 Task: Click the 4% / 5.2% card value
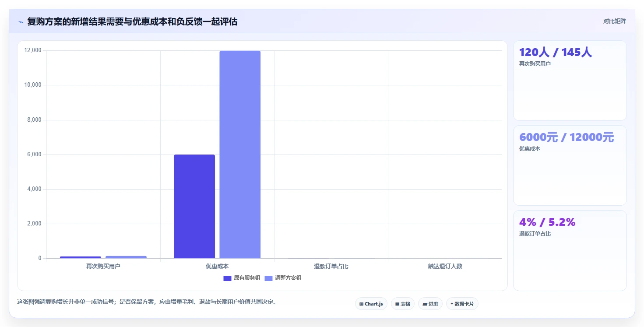tap(547, 222)
